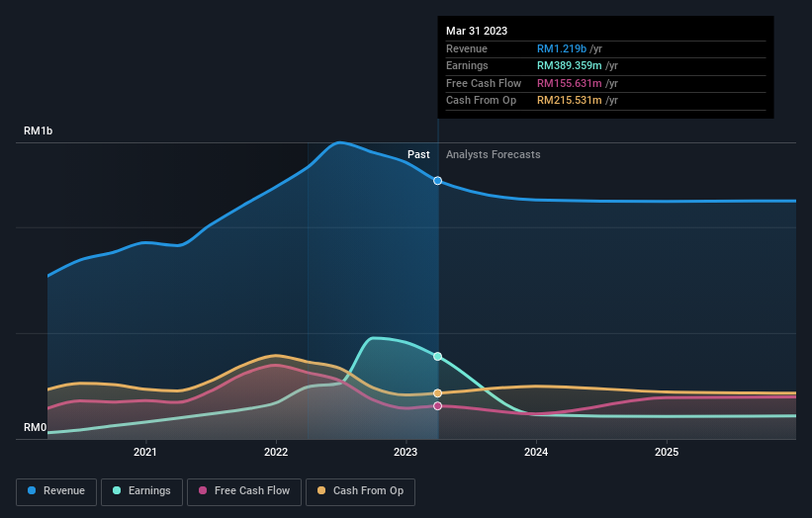Click the teal Earnings data point marker
The width and height of the screenshot is (812, 518).
[x=437, y=357]
